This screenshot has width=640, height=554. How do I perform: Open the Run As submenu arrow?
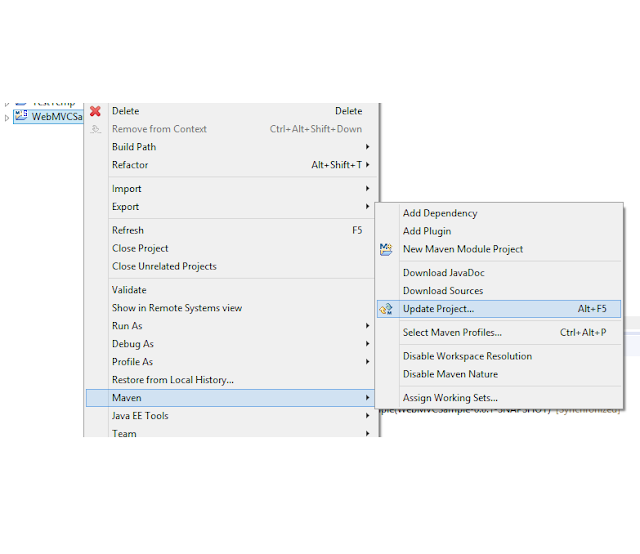(367, 325)
